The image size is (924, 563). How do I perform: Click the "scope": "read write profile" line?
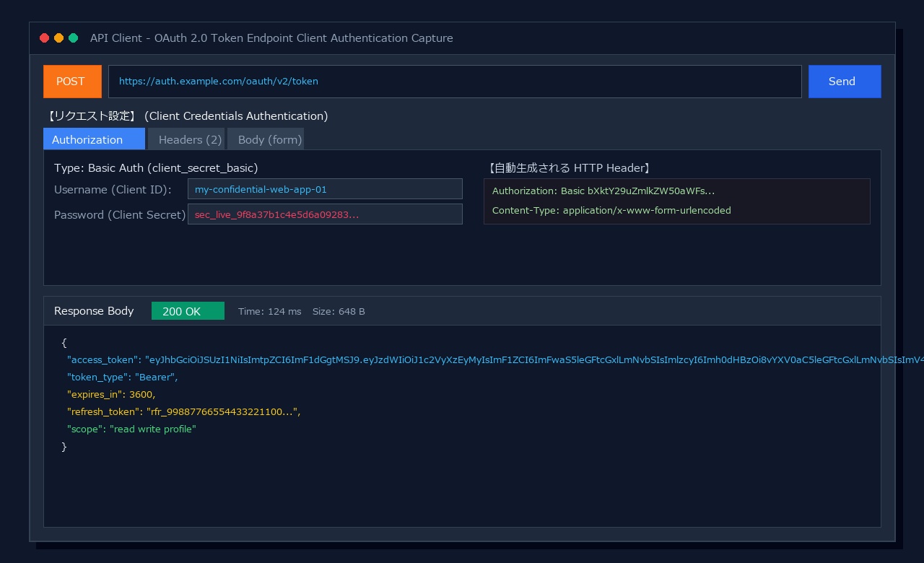tap(131, 429)
